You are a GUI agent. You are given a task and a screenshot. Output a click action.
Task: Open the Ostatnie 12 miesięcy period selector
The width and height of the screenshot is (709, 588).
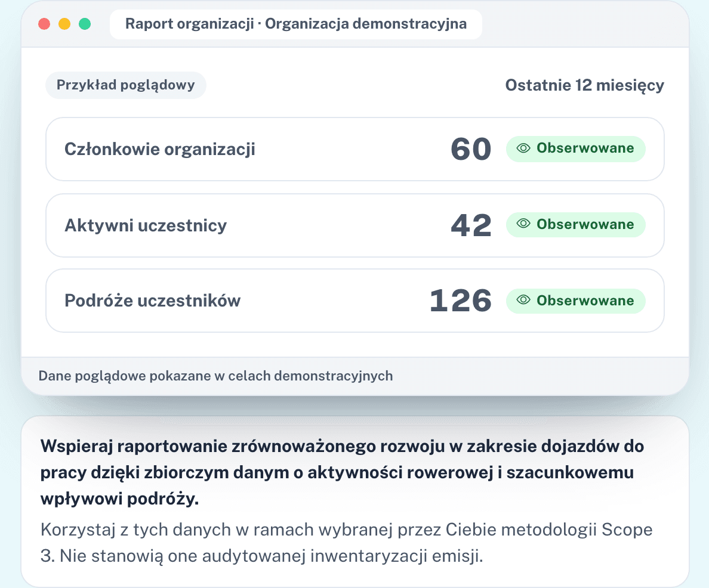[585, 85]
